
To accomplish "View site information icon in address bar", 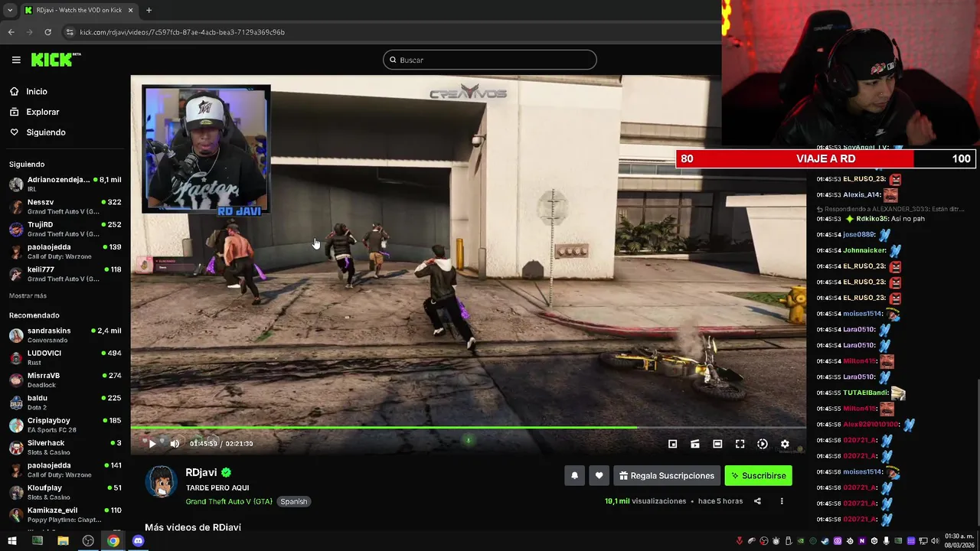I will 70,32.
